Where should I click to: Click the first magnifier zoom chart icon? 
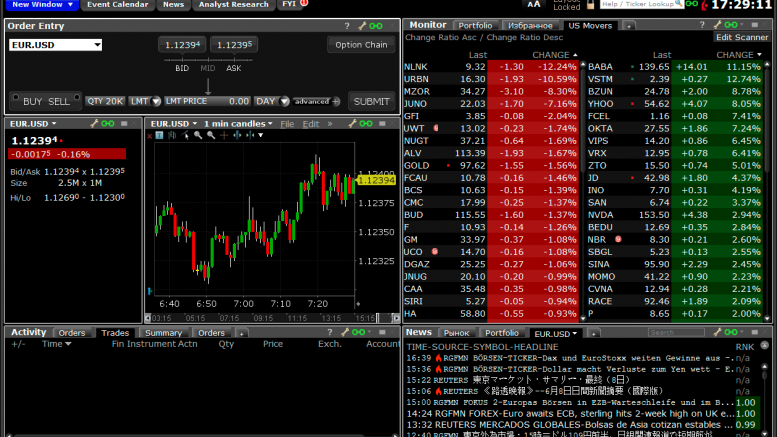coord(198,135)
